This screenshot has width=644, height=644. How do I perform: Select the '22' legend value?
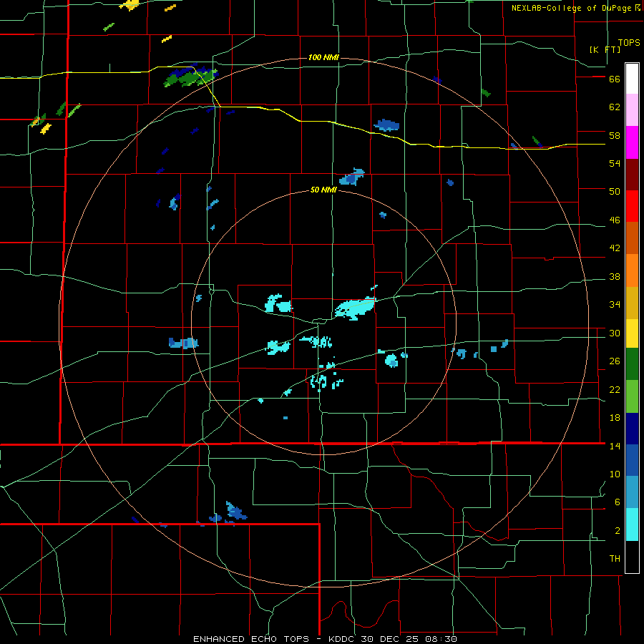click(x=615, y=389)
